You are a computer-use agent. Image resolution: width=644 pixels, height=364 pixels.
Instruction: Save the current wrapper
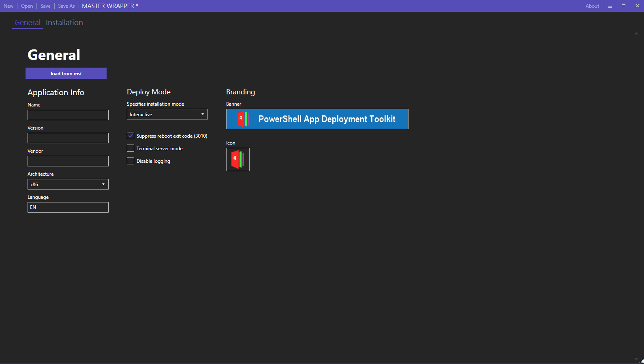[45, 6]
